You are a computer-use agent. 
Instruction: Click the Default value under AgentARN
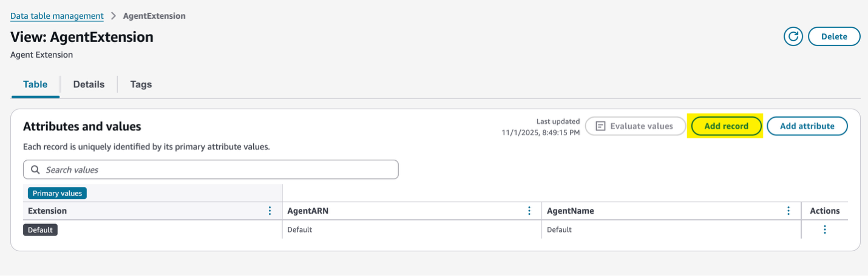pos(299,230)
